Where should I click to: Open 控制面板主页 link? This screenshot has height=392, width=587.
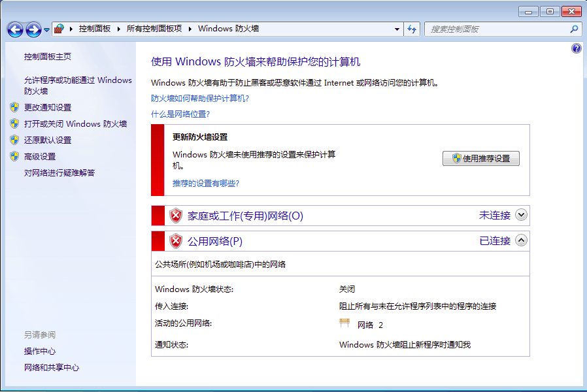[48, 56]
